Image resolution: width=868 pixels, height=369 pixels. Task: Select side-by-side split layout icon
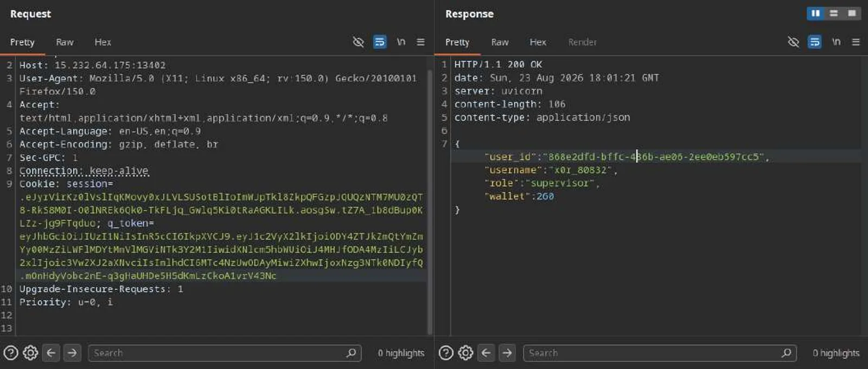point(815,14)
